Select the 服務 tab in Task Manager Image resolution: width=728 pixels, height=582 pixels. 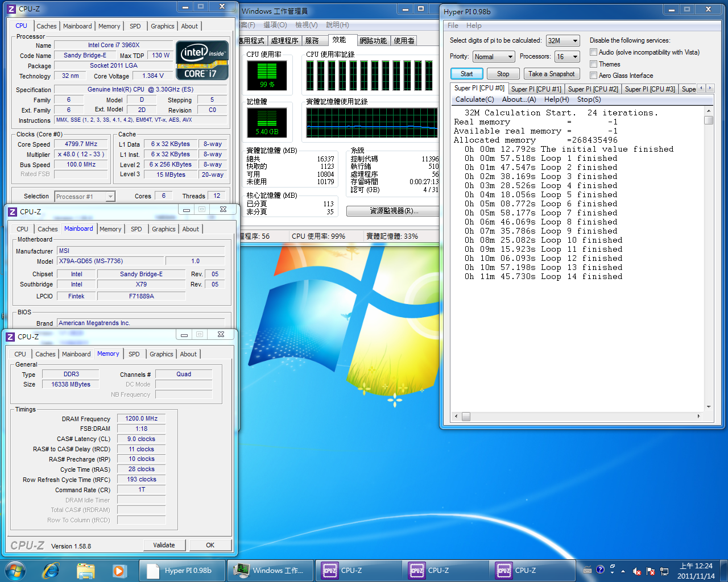pyautogui.click(x=312, y=41)
